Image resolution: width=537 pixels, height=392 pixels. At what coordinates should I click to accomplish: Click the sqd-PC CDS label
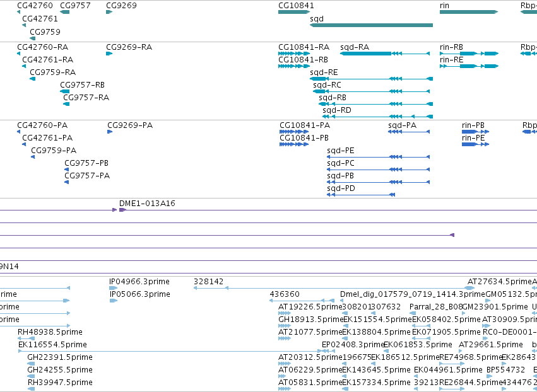point(340,163)
